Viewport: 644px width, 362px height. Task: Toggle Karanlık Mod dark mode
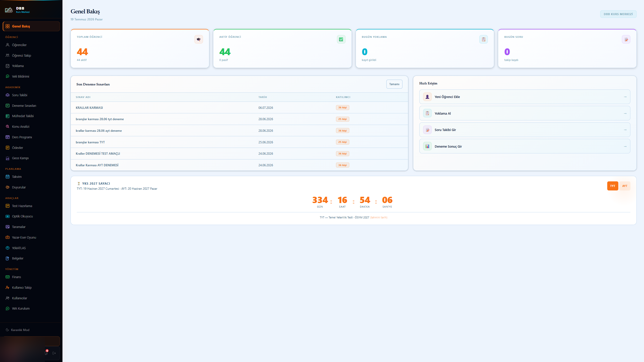pos(18,330)
